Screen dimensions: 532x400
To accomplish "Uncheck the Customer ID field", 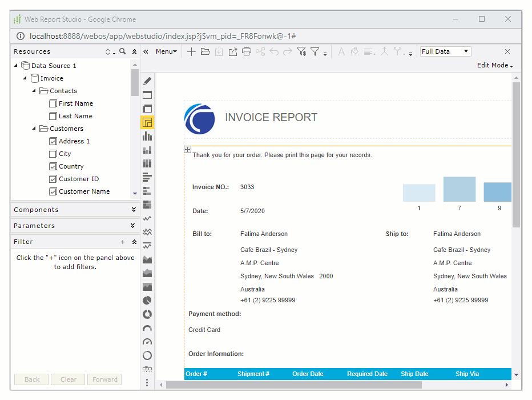I will pyautogui.click(x=52, y=178).
